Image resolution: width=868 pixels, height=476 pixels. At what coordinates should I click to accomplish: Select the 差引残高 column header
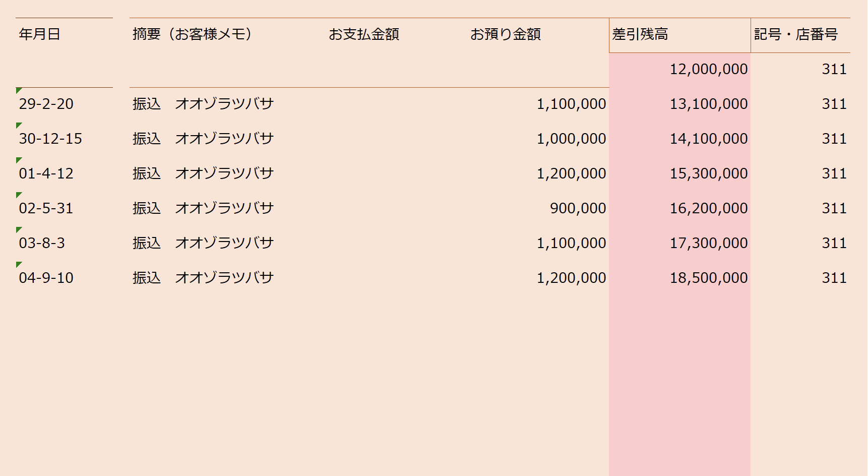tap(679, 35)
